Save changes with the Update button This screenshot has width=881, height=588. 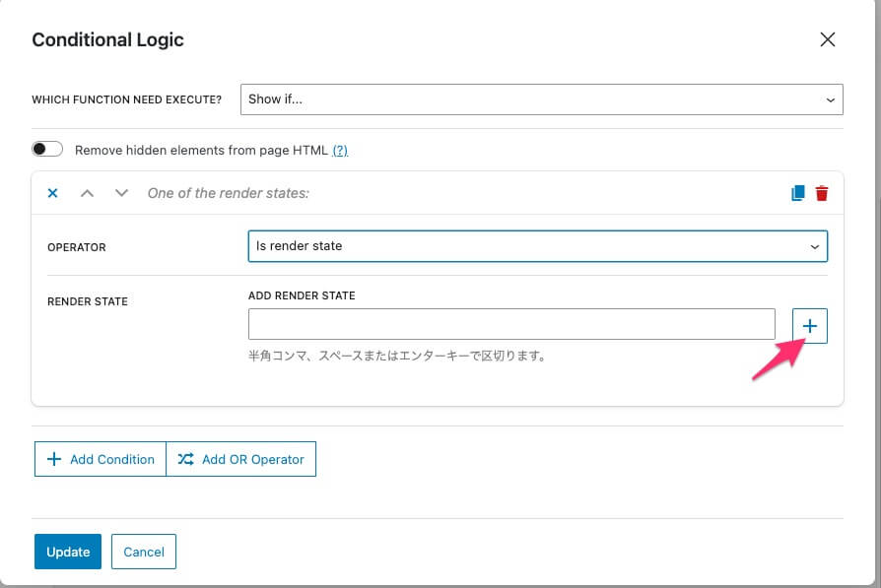pyautogui.click(x=68, y=553)
